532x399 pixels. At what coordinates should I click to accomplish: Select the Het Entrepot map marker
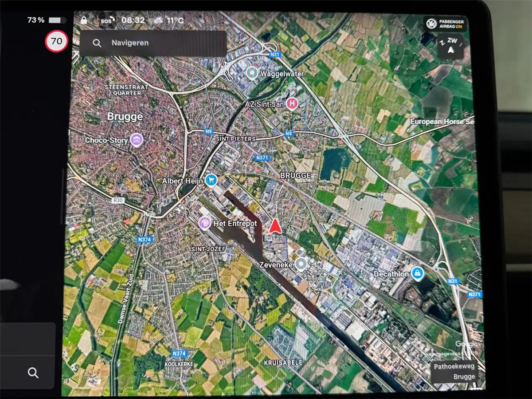[205, 223]
